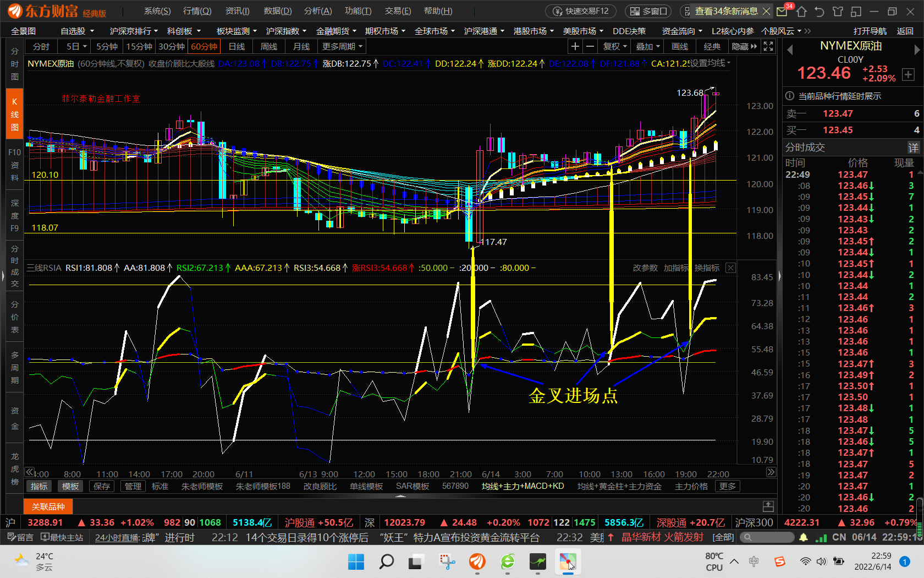
Task: Dismiss the 34 new messages notification
Action: 766,11
